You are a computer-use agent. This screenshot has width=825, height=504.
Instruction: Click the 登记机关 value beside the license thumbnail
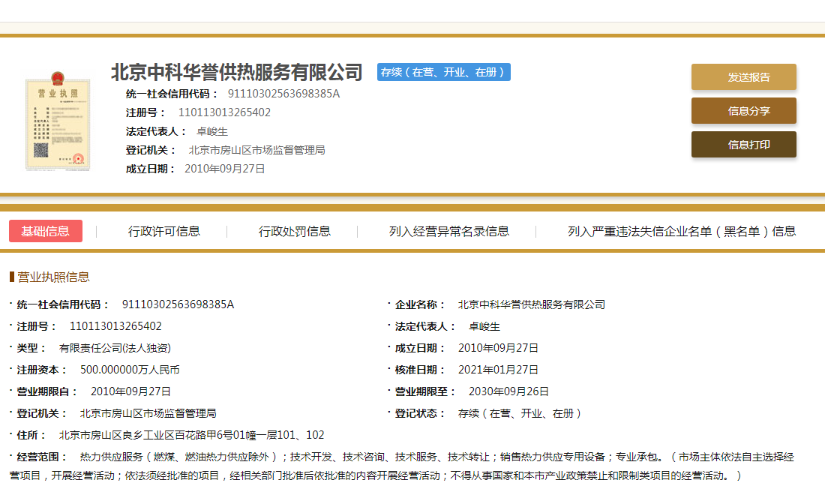[256, 151]
